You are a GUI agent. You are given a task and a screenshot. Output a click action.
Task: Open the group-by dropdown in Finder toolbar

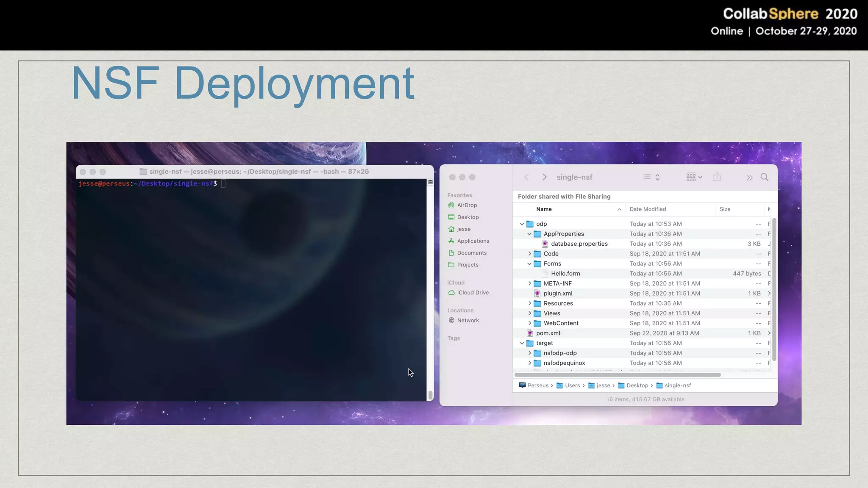[x=694, y=177]
